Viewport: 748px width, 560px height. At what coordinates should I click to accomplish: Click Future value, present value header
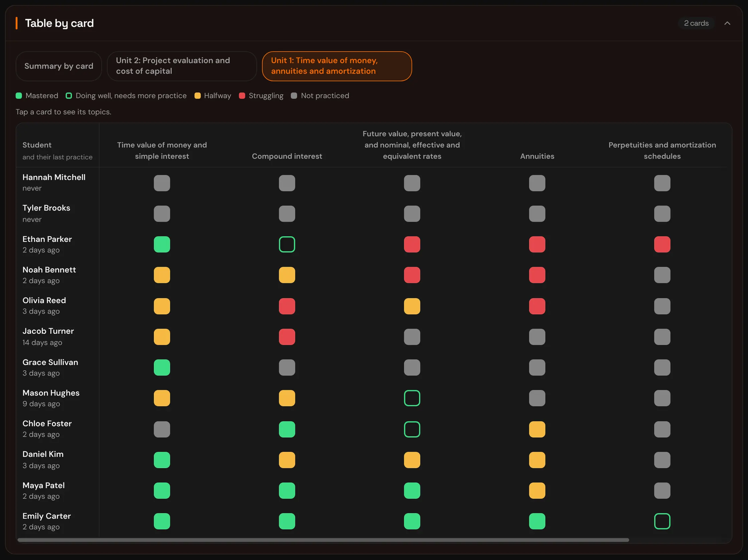point(412,145)
